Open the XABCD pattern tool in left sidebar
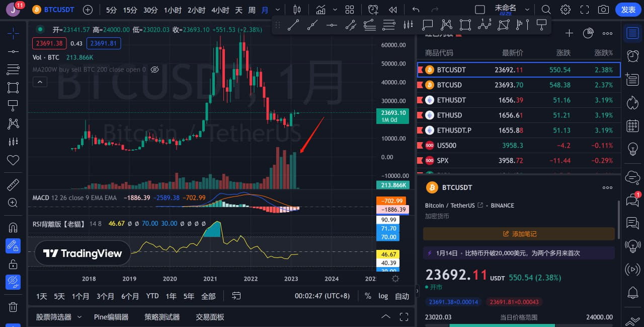Image resolution: width=644 pixels, height=327 pixels. (13, 123)
